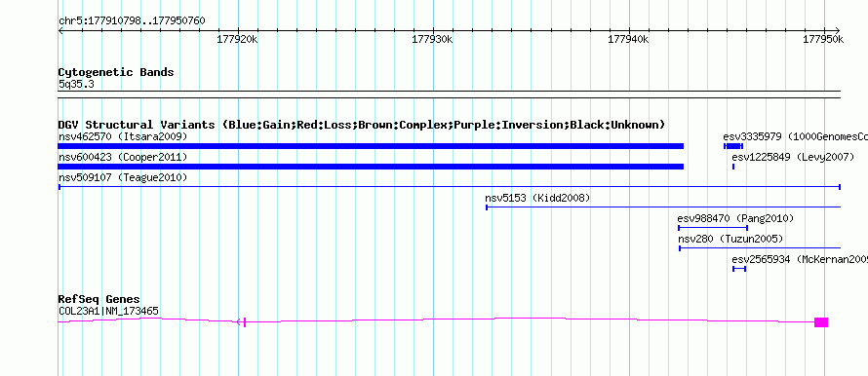Image resolution: width=868 pixels, height=376 pixels.
Task: Click the right arrowhead of the ruler
Action: [838, 30]
